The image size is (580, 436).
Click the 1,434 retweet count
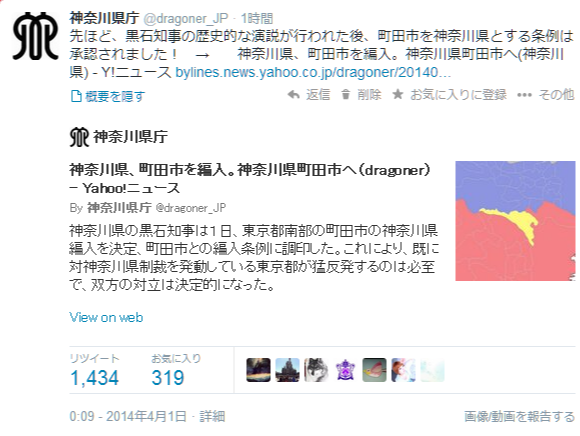94,378
